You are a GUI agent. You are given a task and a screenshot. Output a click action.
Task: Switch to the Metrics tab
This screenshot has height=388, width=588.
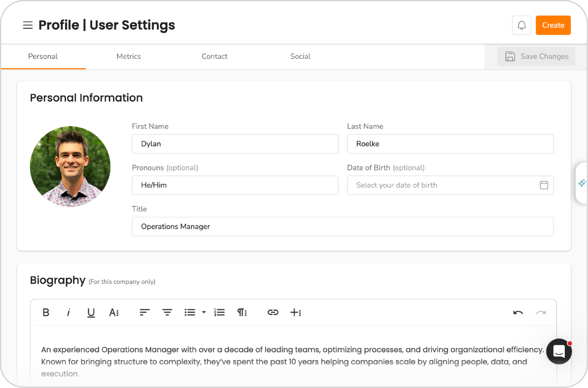tap(129, 56)
